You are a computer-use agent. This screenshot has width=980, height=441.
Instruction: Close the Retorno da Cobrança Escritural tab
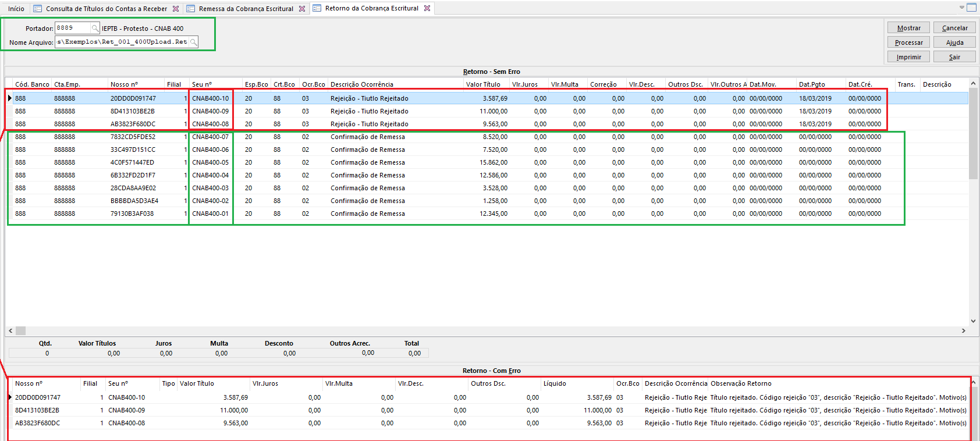tap(427, 8)
